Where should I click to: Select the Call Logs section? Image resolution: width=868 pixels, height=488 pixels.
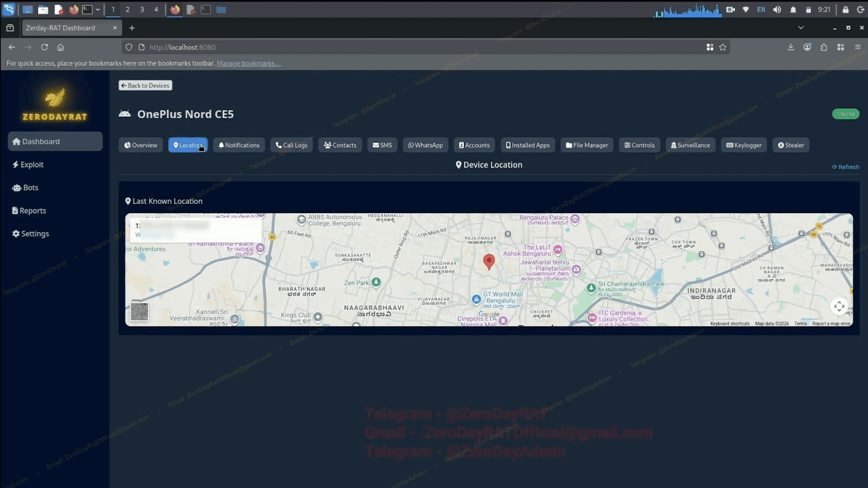(x=291, y=145)
